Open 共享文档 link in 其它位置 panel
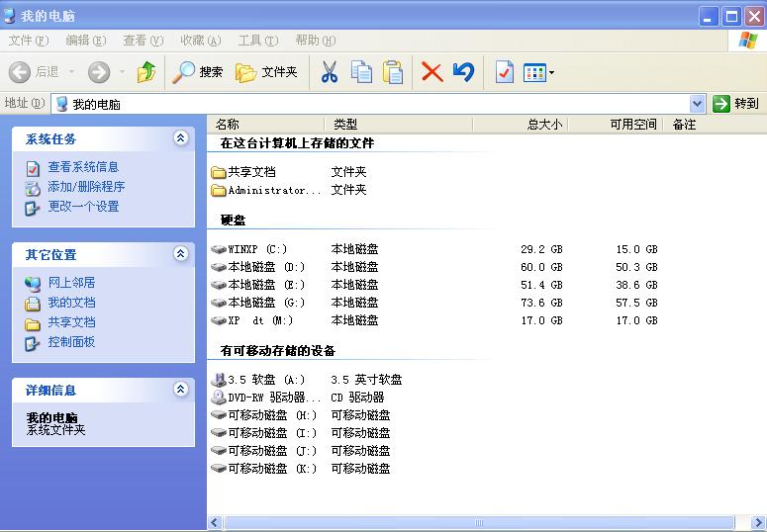 click(71, 322)
